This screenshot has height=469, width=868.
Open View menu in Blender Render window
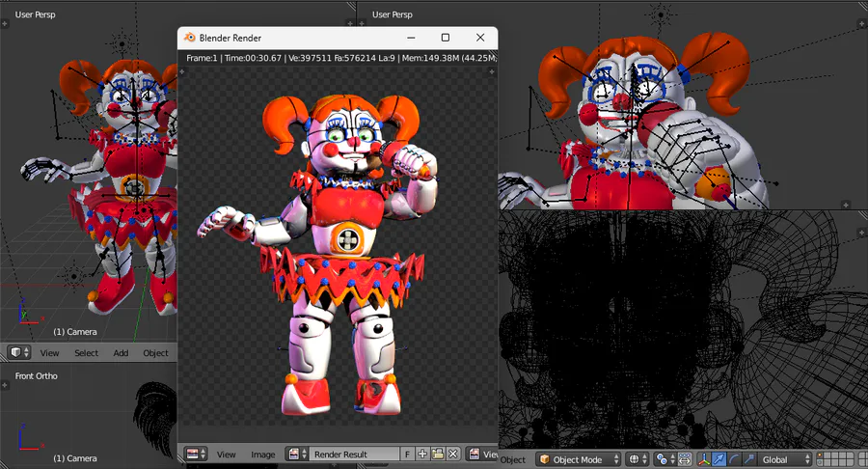pos(226,455)
